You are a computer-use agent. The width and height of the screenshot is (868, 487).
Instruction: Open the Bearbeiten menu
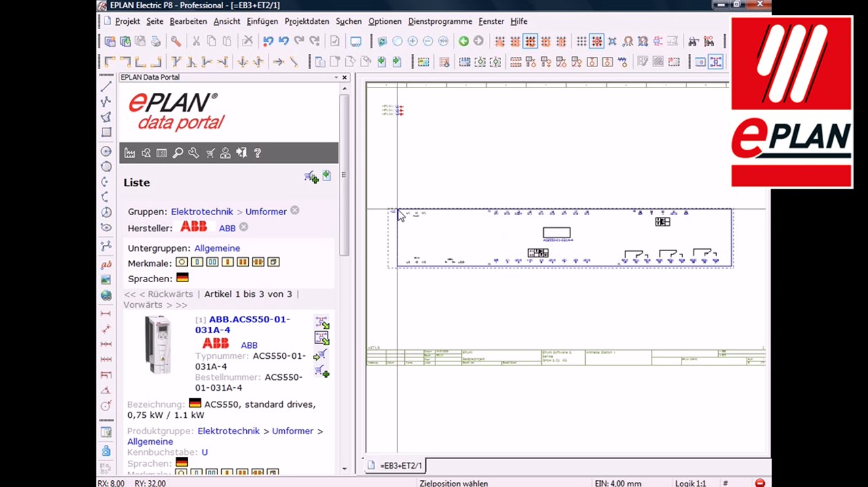188,21
